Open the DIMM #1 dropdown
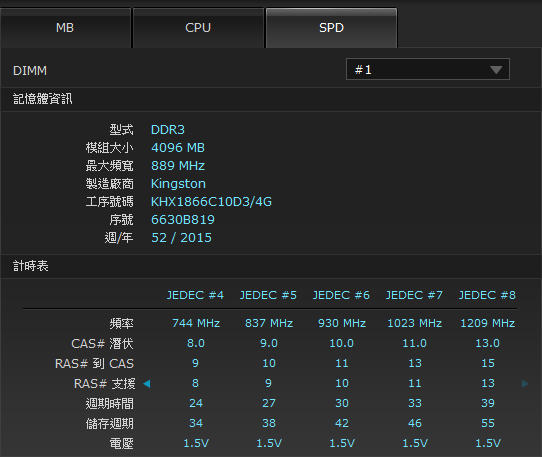This screenshot has height=457, width=542. pyautogui.click(x=428, y=69)
